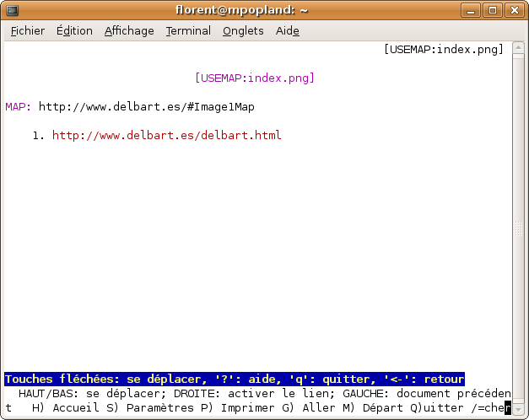Screen dimensions: 529x420
Task: Click the 'HAUT/BAS: se déplacer' help text
Action: click(x=93, y=393)
